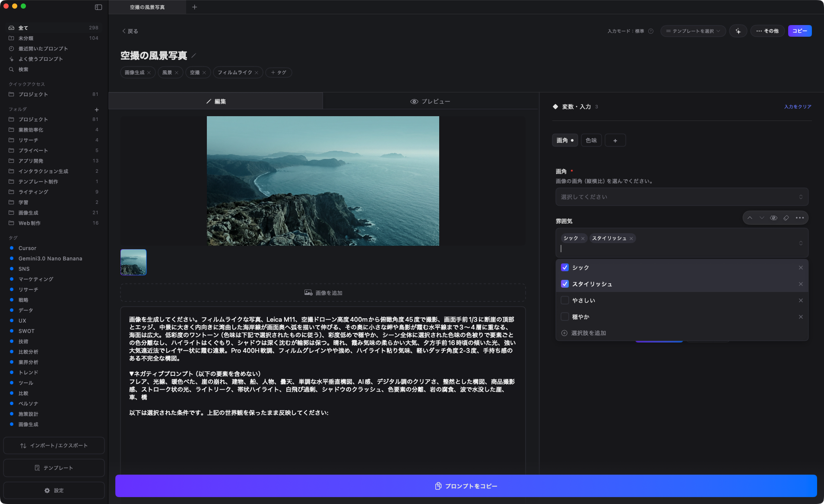Go back with 戻る link
824x504 pixels.
(130, 31)
